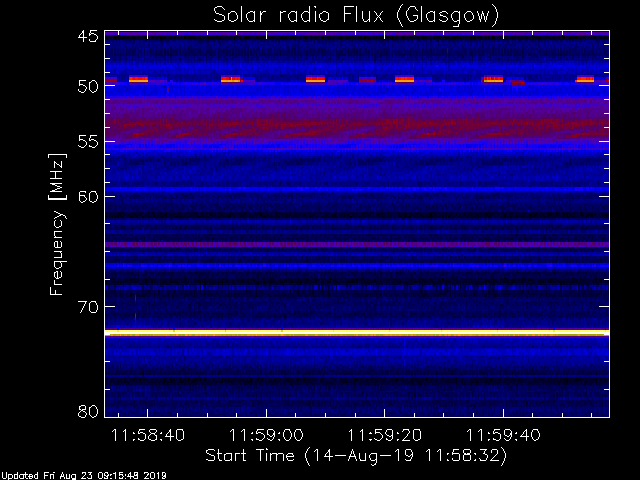Image resolution: width=640 pixels, height=480 pixels.
Task: Click the 70 frequency tick label
Action: pyautogui.click(x=88, y=307)
